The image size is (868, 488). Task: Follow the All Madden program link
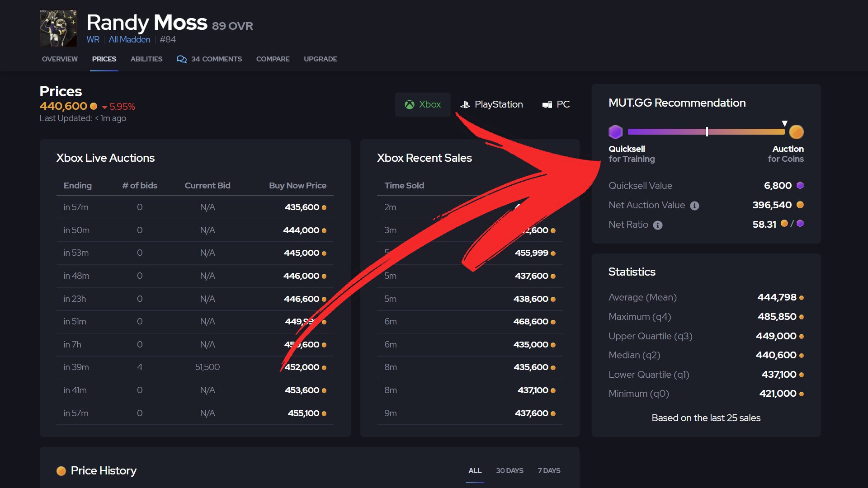(129, 40)
